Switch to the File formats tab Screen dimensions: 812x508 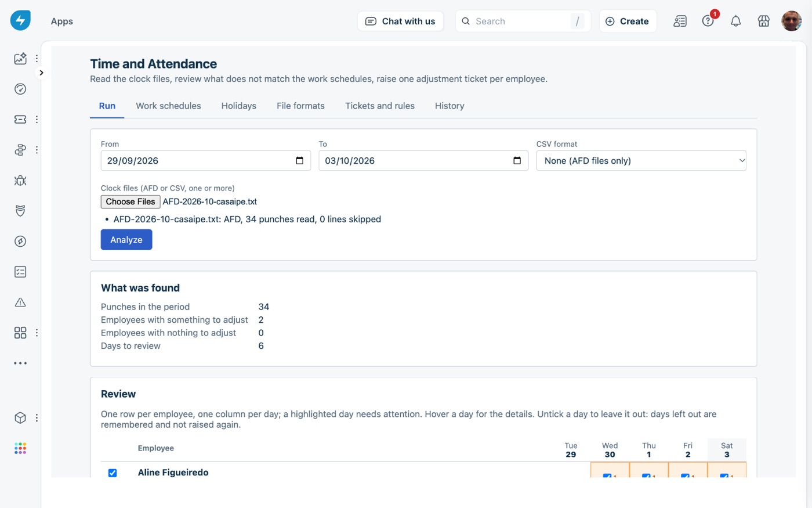pos(300,106)
